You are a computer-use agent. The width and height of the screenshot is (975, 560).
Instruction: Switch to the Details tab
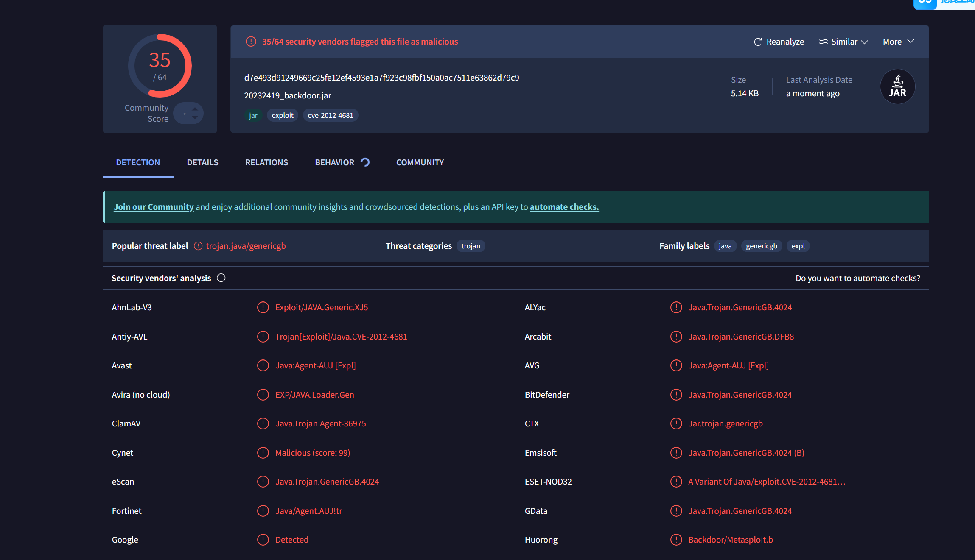tap(202, 162)
